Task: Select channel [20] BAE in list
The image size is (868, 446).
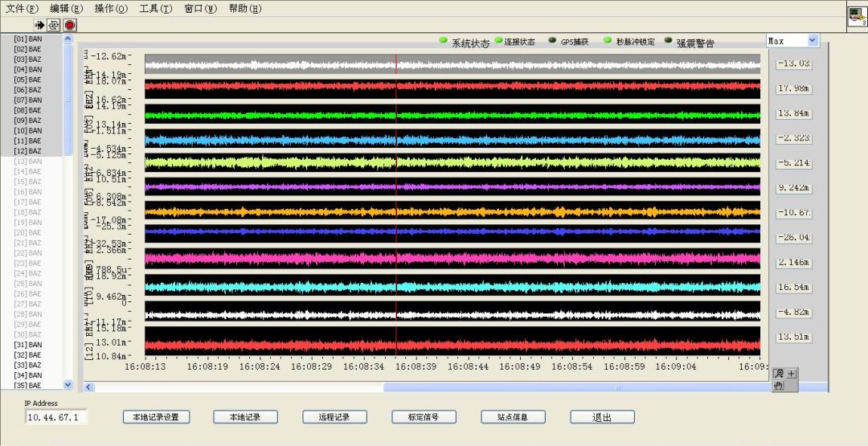Action: point(31,232)
